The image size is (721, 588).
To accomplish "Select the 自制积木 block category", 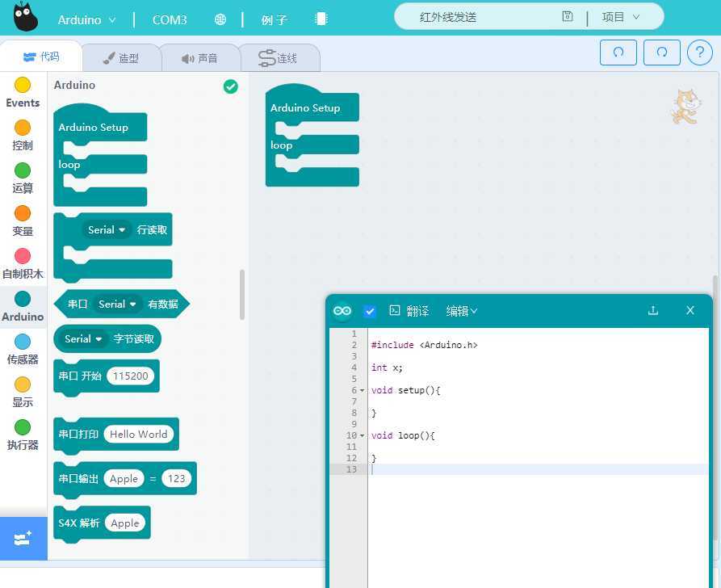I will click(23, 263).
